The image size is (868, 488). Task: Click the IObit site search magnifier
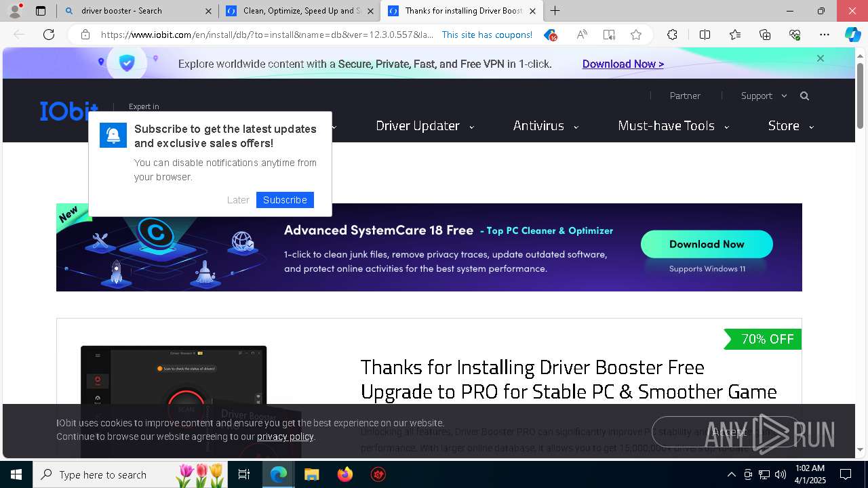[x=804, y=96]
